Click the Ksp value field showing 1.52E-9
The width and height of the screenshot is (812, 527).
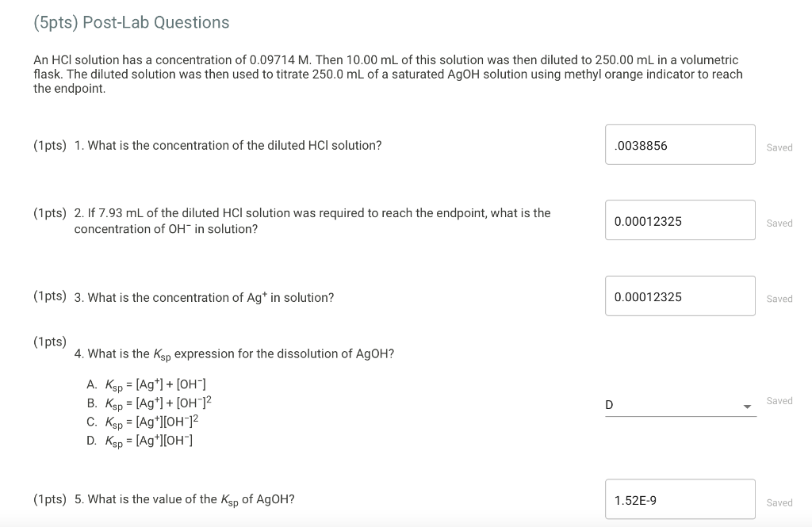(680, 498)
